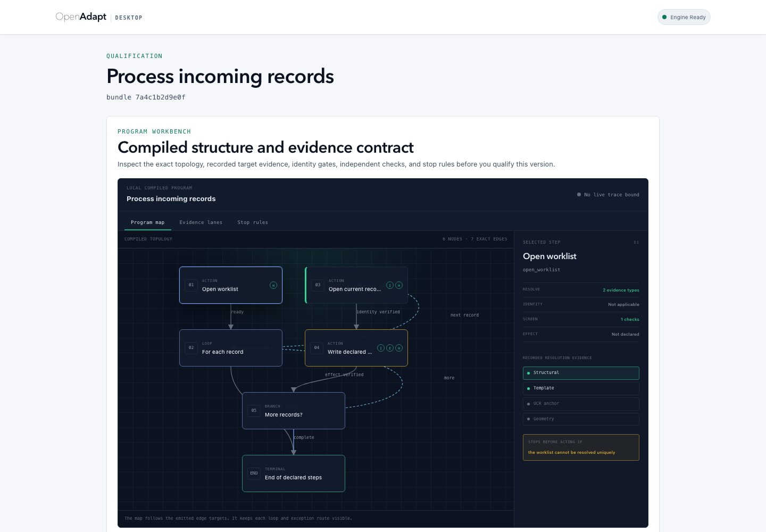Click the 'COMPILED TOPOLOGY' label
Image resolution: width=766 pixels, height=532 pixels.
click(x=148, y=239)
